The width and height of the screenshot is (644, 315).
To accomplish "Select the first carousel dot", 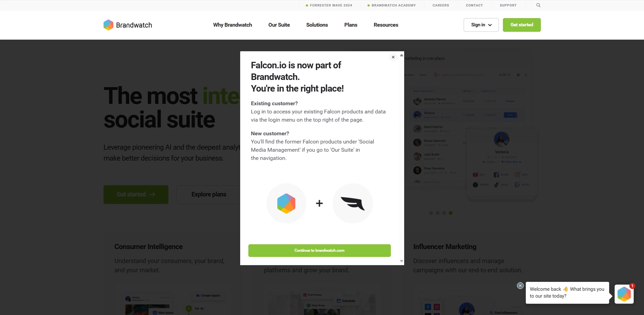I will (431, 213).
